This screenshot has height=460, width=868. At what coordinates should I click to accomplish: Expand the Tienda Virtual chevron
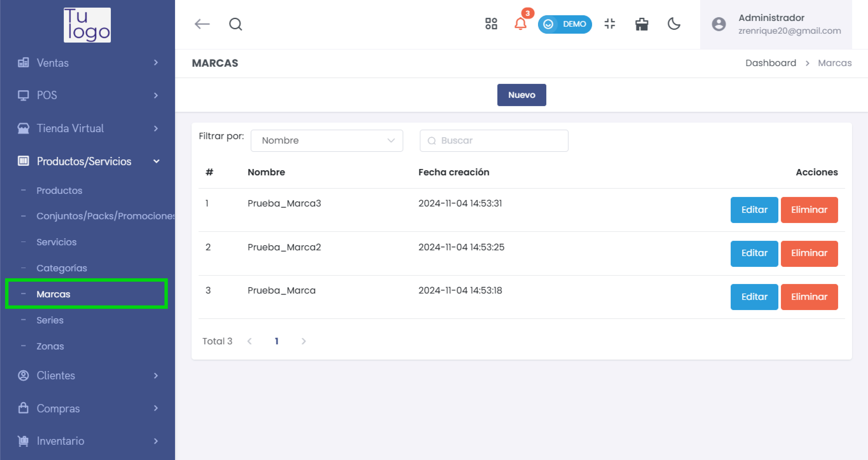pos(156,128)
